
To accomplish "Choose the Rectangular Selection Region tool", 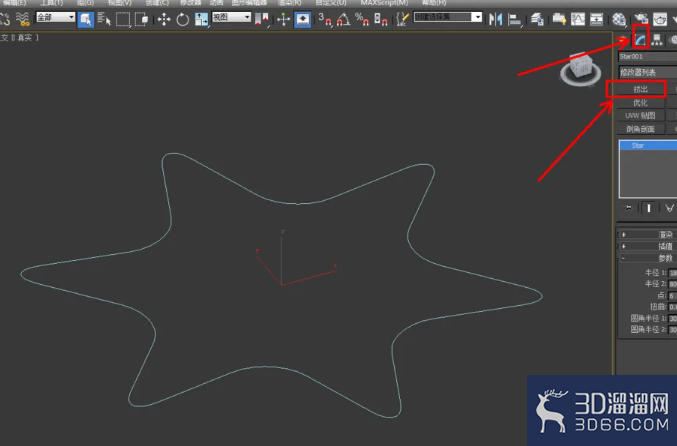I will coord(123,19).
